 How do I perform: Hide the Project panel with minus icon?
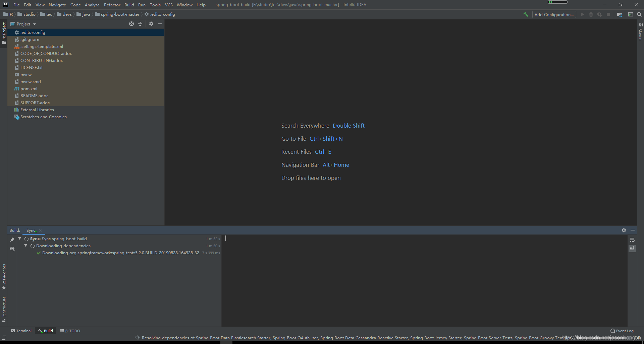(x=160, y=24)
